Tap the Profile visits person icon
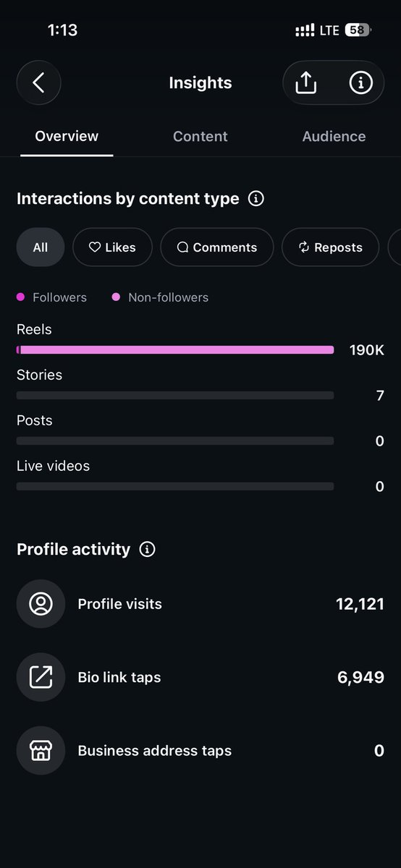The width and height of the screenshot is (401, 868). pyautogui.click(x=41, y=604)
